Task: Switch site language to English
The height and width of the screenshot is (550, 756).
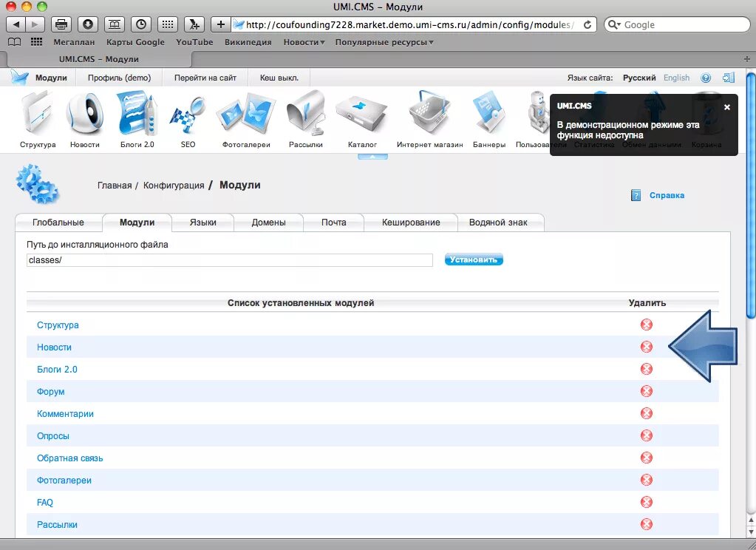Action: click(x=676, y=78)
